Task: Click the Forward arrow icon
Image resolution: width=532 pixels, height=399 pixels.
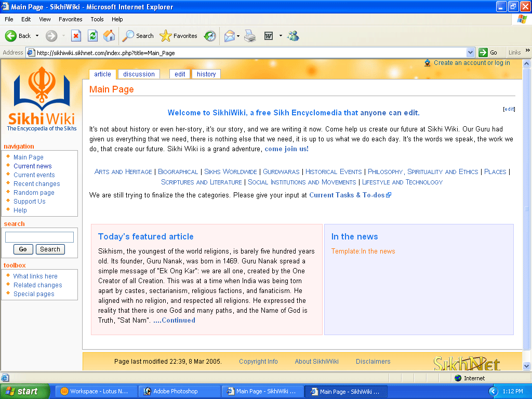Action: tap(51, 36)
